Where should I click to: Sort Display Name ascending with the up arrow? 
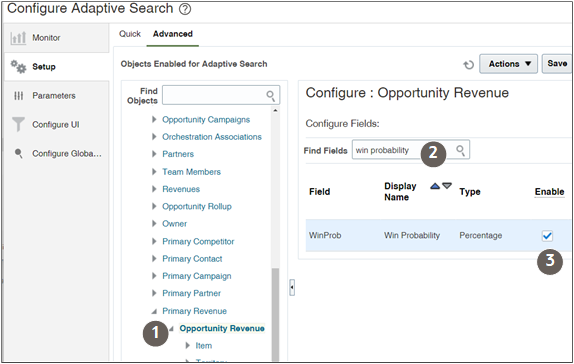(x=435, y=186)
